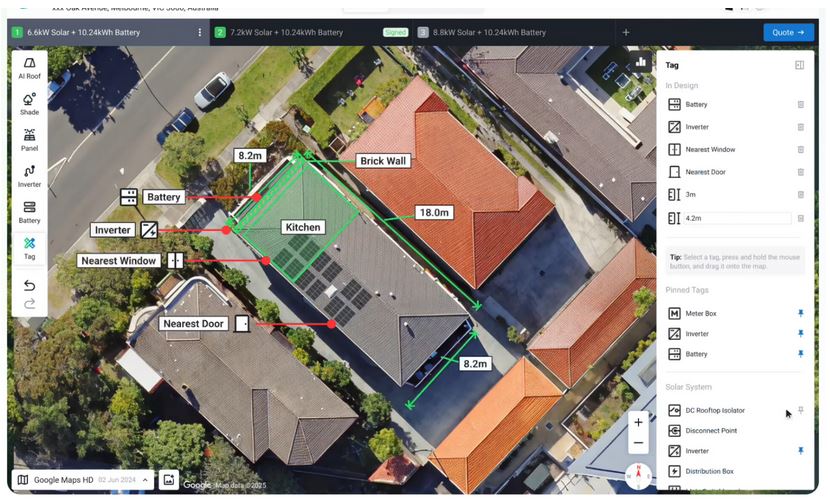Zoom in the map with the plus button
Screen dimensions: 830x500
638,423
